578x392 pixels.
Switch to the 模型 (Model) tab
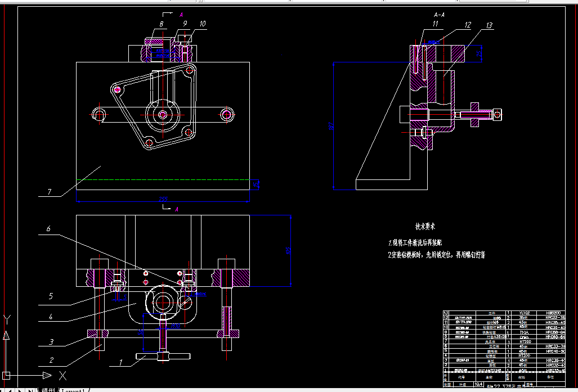(48, 390)
